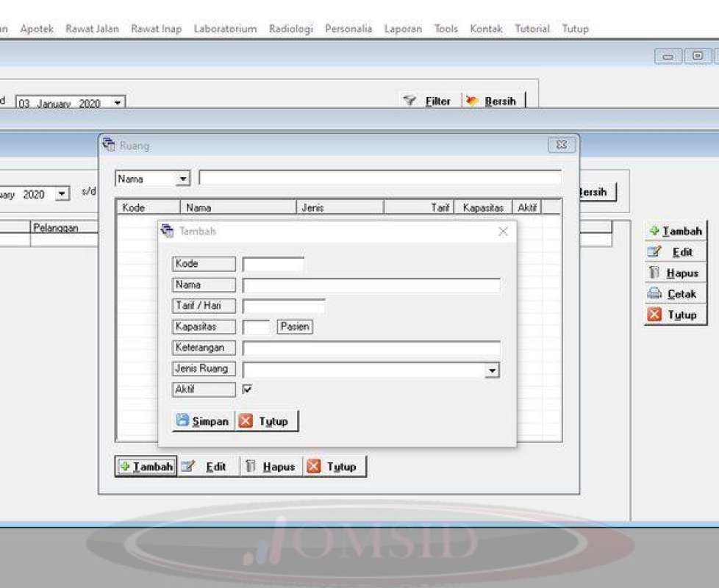Open the Apotek menu
Screen dimensions: 719x588
tap(37, 29)
